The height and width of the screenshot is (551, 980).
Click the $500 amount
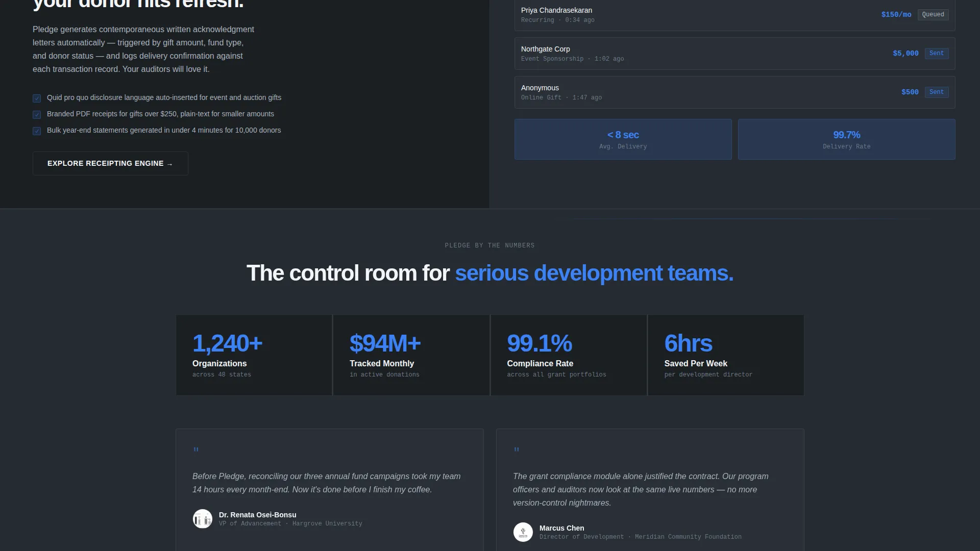click(x=910, y=92)
